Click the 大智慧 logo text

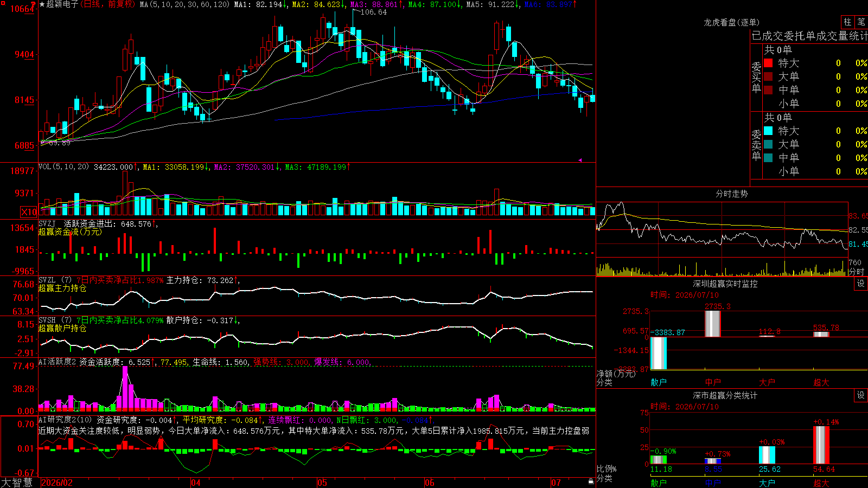click(x=17, y=483)
